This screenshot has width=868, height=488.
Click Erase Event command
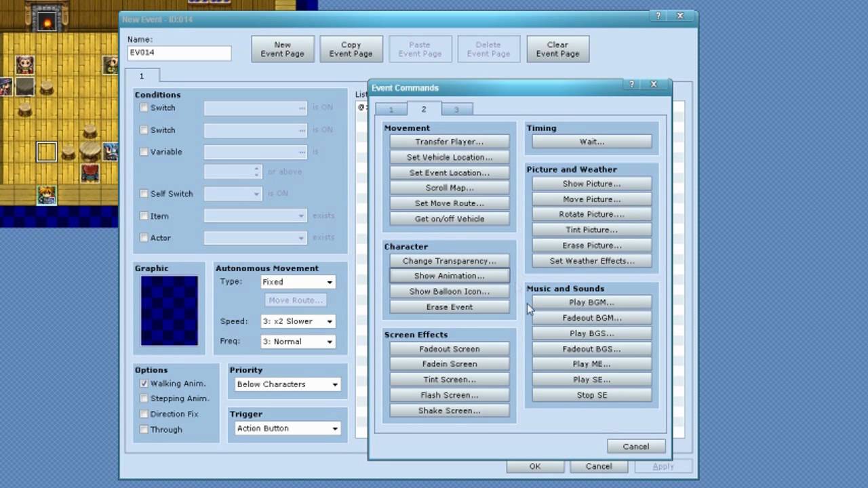coord(450,307)
